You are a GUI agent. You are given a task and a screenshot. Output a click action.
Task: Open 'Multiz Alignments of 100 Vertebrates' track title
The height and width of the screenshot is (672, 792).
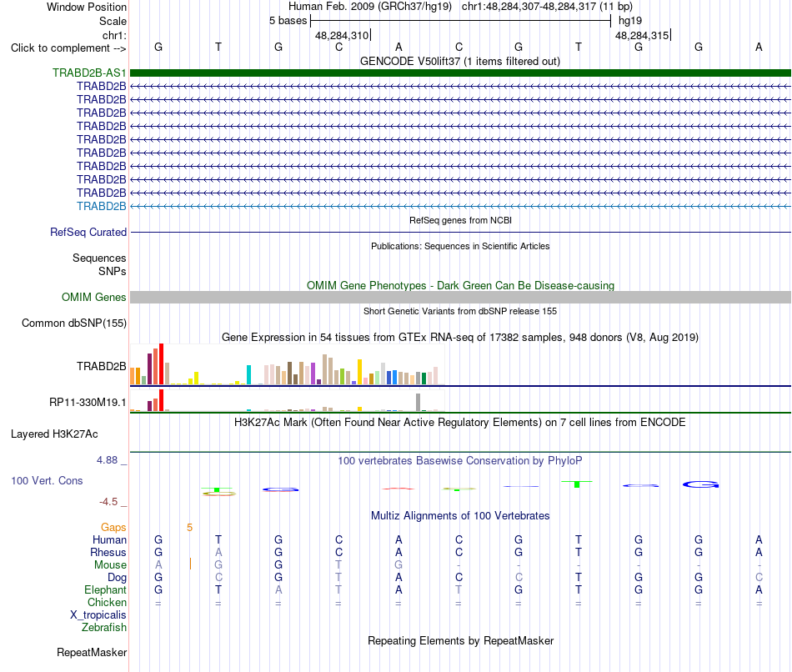pos(460,516)
